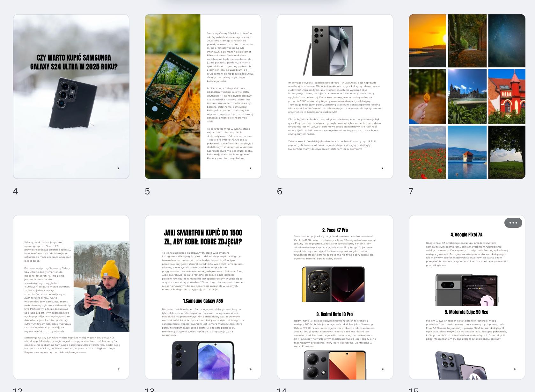The width and height of the screenshot is (535, 392).
Task: Click the sunset photo in page 7 collage
Action: point(427,40)
